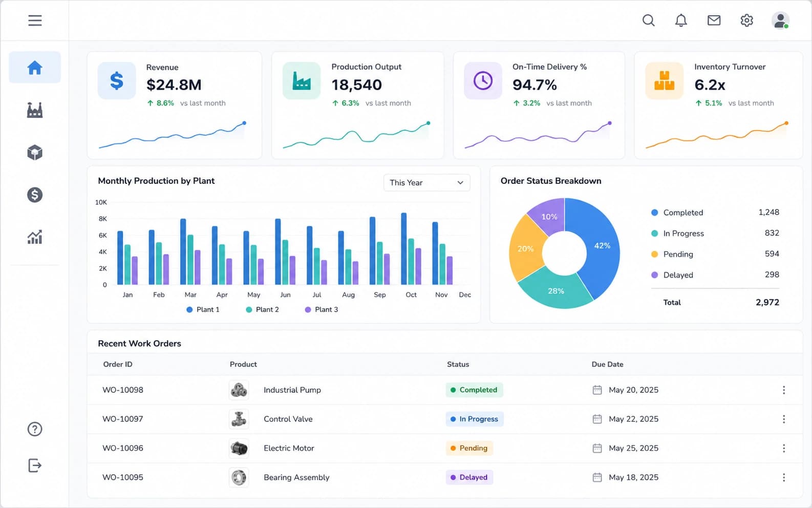Open finance dollar sidebar icon
812x508 pixels.
(x=35, y=195)
